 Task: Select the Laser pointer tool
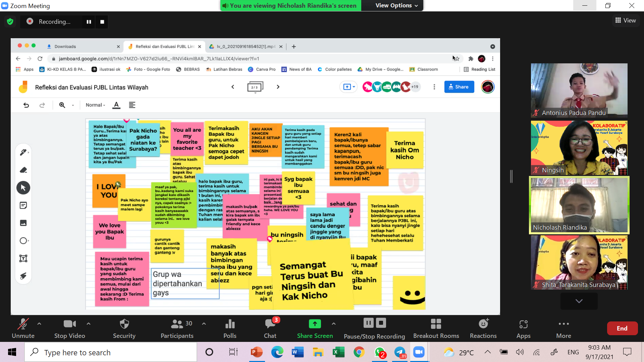[23, 276]
